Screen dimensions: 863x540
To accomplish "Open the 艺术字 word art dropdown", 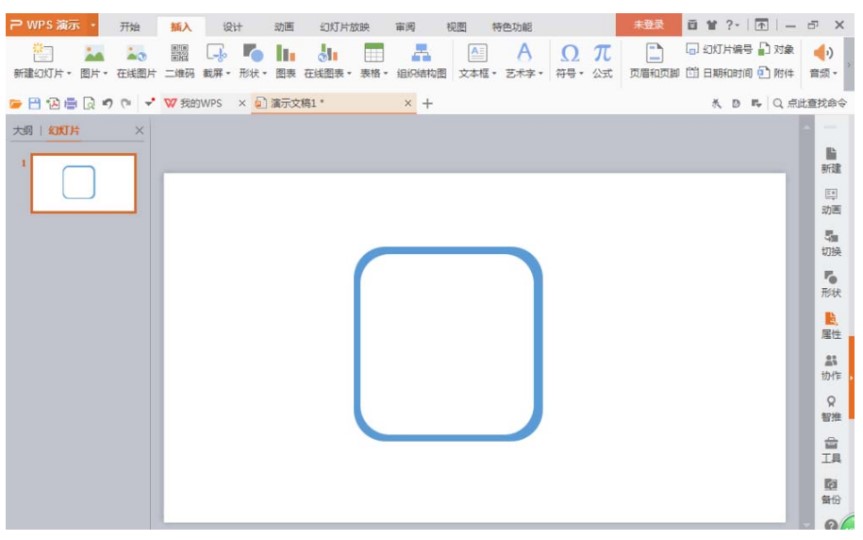I will point(524,73).
